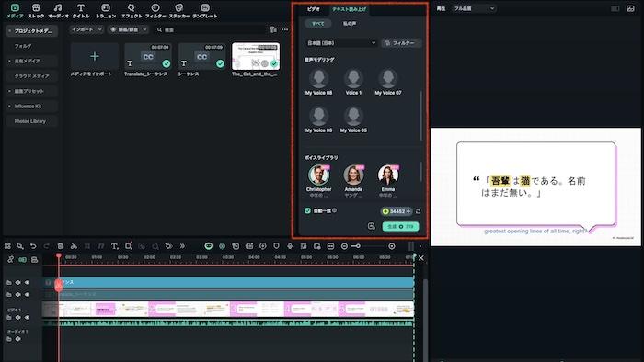Toggle eye visibility on top subtitle track

27,282
